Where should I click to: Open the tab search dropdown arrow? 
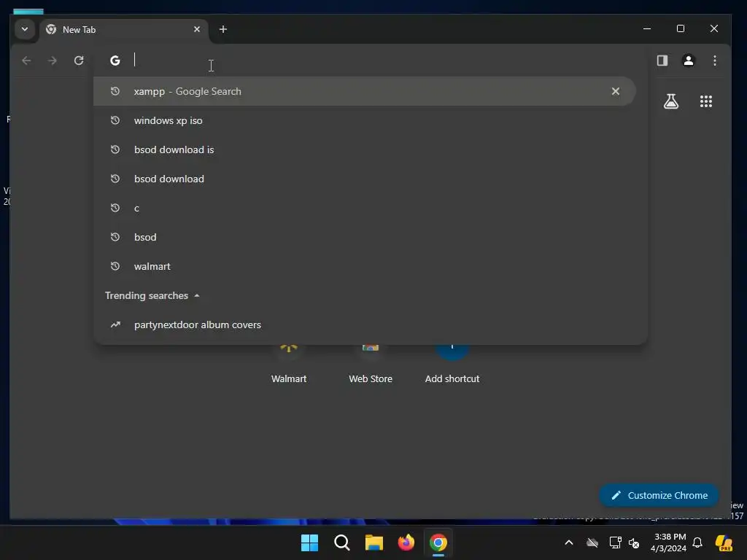click(x=25, y=29)
